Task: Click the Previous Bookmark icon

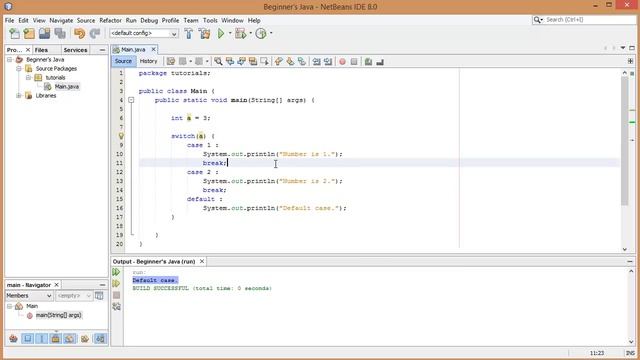Action: coord(279,62)
